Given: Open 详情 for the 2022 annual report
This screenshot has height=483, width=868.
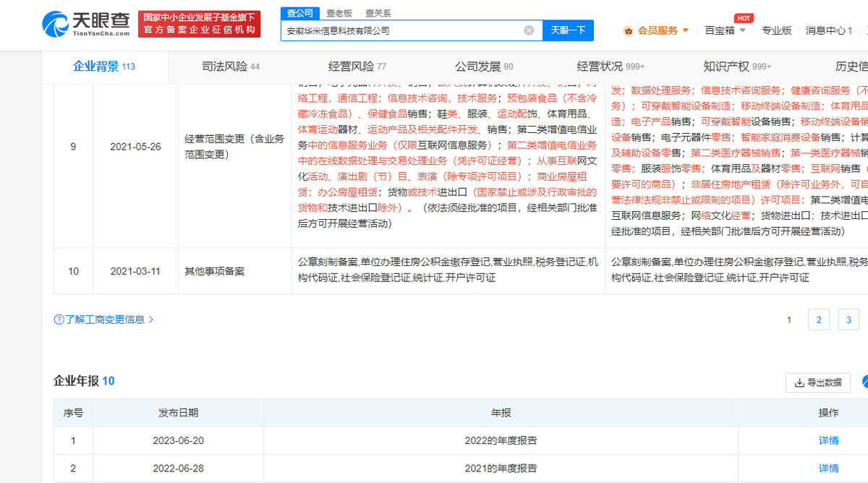Looking at the screenshot, I should (x=828, y=440).
